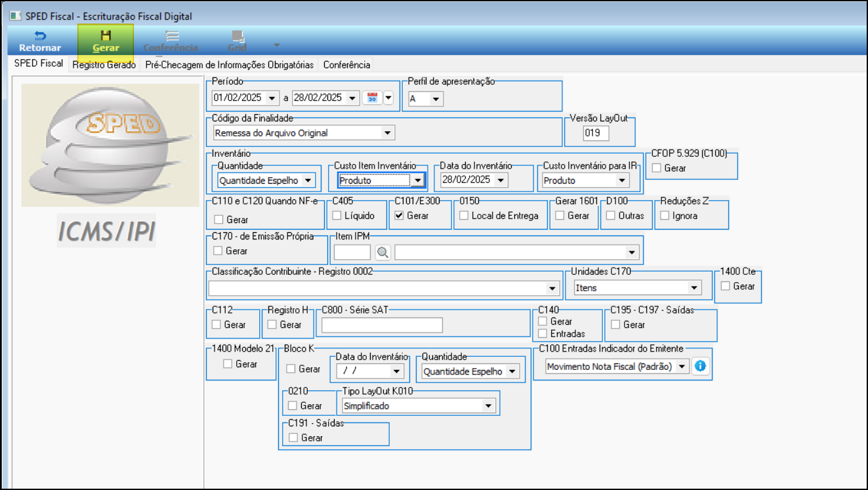Tick Gerar in the 1400 Cte group
The height and width of the screenshot is (490, 868).
pos(726,286)
